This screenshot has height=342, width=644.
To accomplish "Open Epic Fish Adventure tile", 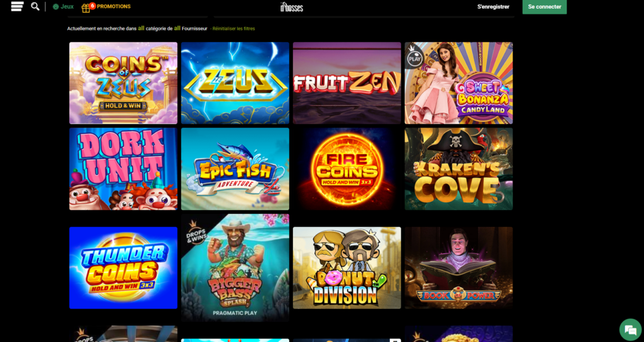I will point(235,168).
